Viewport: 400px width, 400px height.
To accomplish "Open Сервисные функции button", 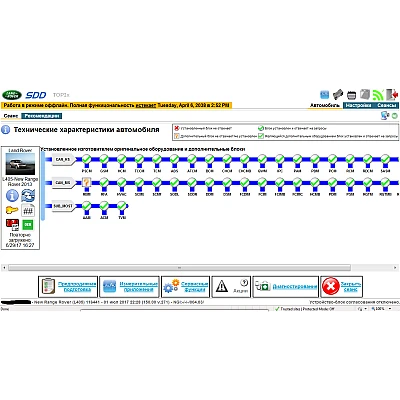I will pyautogui.click(x=186, y=286).
